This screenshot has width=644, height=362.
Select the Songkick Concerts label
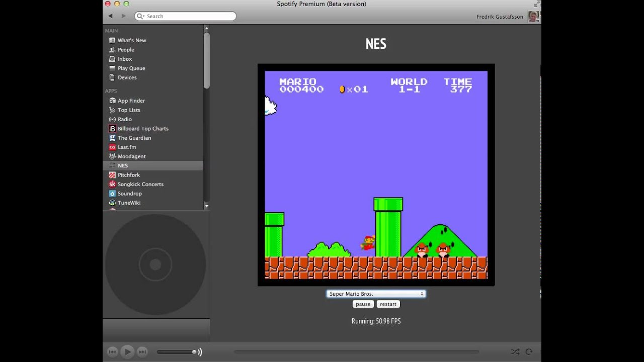tap(140, 184)
